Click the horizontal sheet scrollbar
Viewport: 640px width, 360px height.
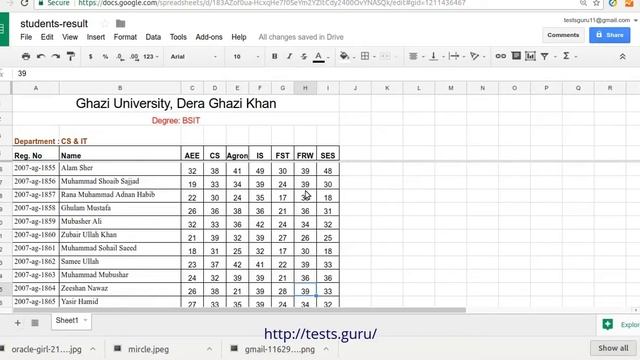coord(239,310)
